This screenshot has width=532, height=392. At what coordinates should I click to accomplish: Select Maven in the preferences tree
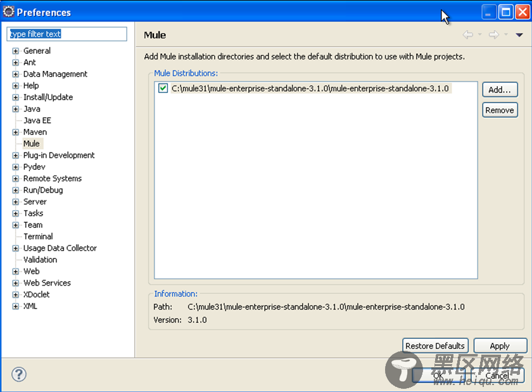pos(35,132)
